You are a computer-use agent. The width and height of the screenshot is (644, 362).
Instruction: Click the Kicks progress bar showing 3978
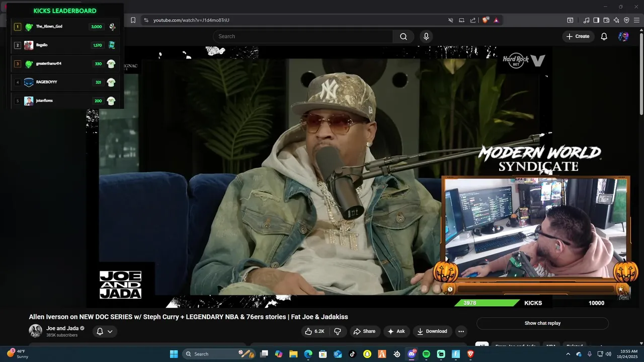487,303
